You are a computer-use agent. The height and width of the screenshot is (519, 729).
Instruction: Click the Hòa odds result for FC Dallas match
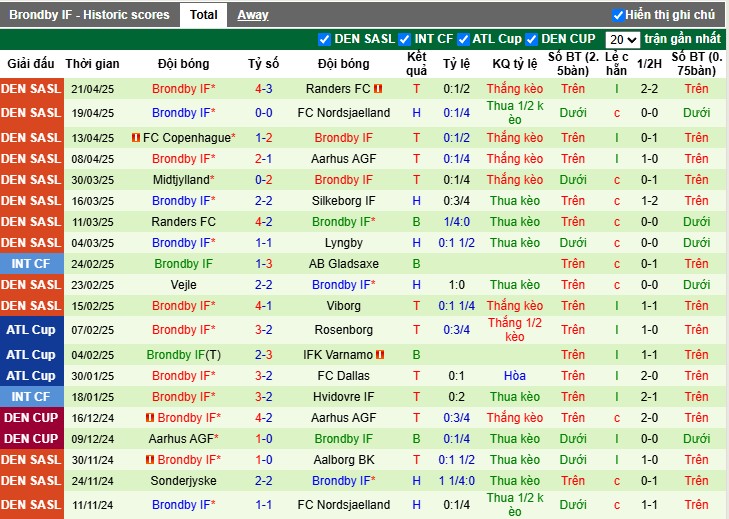pos(515,376)
